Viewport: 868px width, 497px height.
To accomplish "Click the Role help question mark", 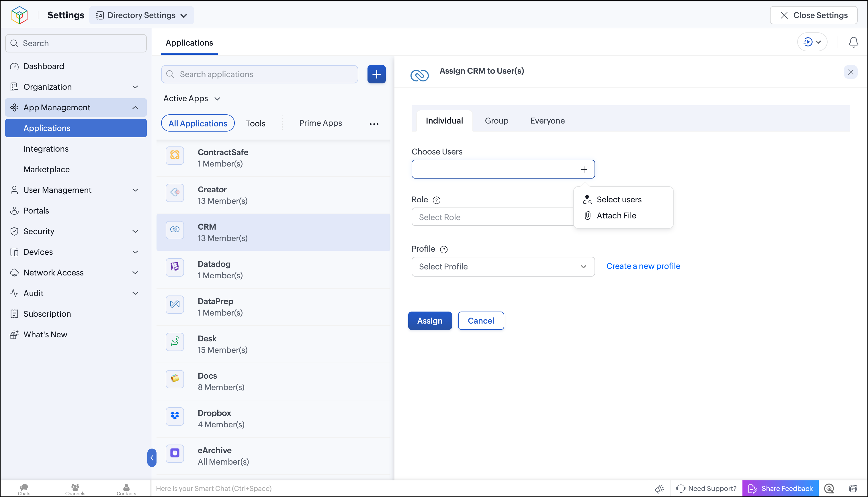I will (437, 200).
